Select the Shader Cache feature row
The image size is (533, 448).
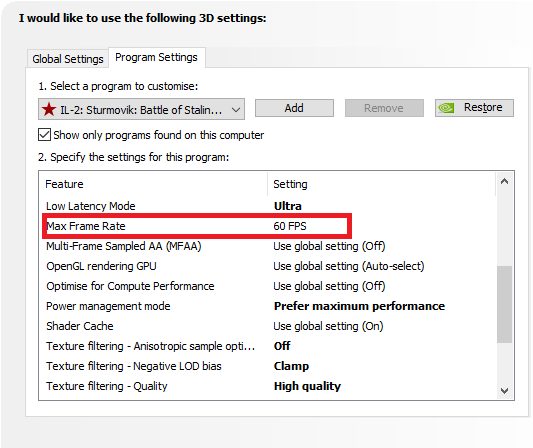pyautogui.click(x=268, y=326)
